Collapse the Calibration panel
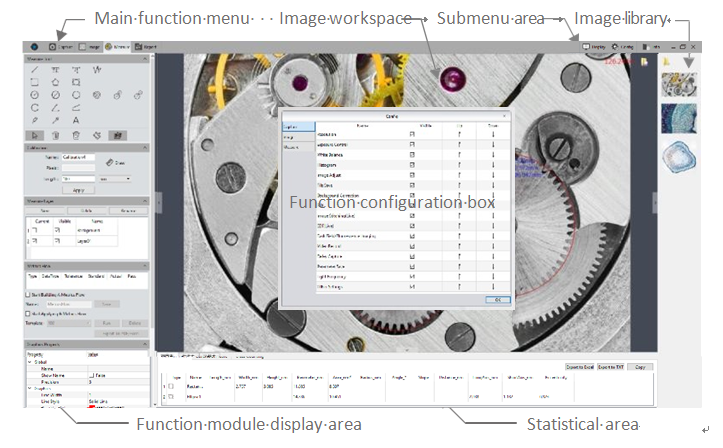Image resolution: width=723 pixels, height=448 pixels. click(145, 148)
